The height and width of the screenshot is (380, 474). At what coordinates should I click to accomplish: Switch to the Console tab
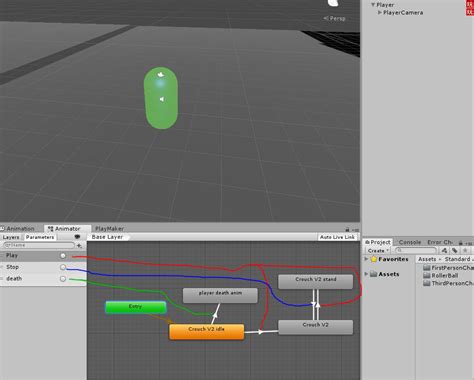pos(410,242)
